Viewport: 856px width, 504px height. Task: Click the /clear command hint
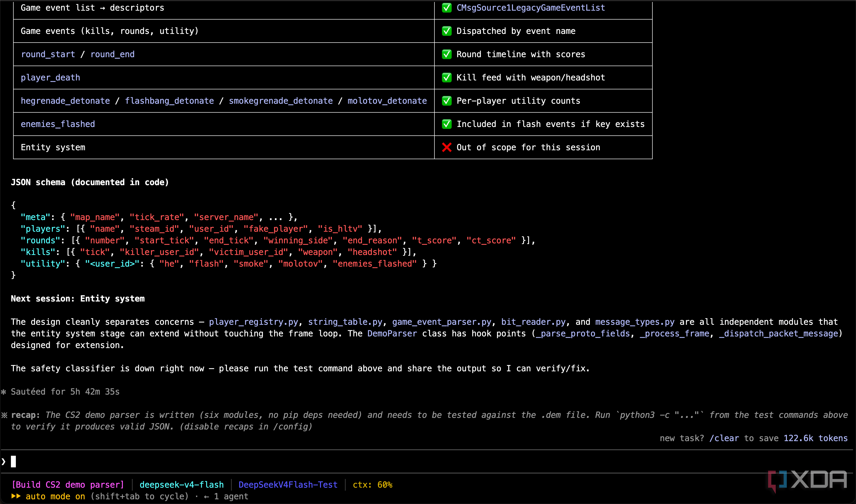coord(724,438)
